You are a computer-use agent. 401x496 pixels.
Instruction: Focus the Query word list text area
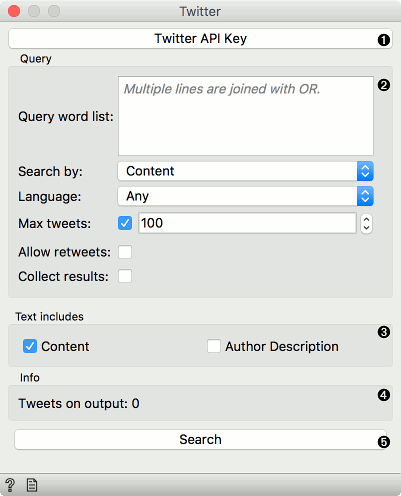click(246, 116)
